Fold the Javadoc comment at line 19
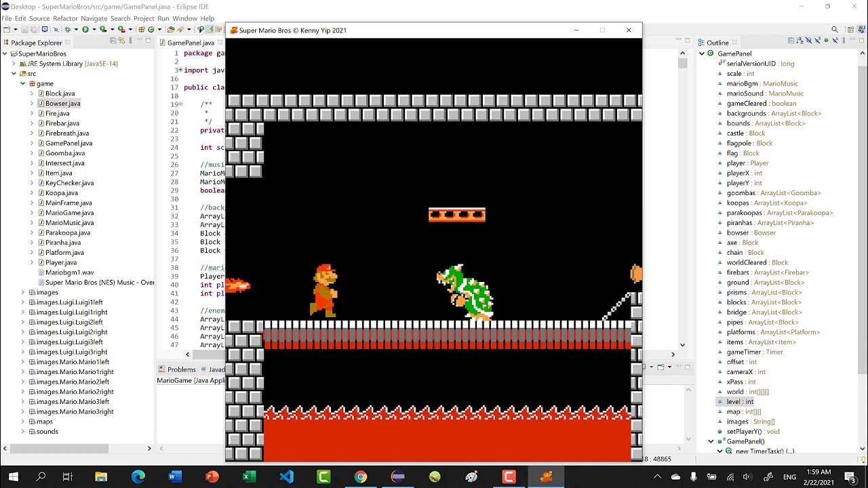 tap(180, 104)
